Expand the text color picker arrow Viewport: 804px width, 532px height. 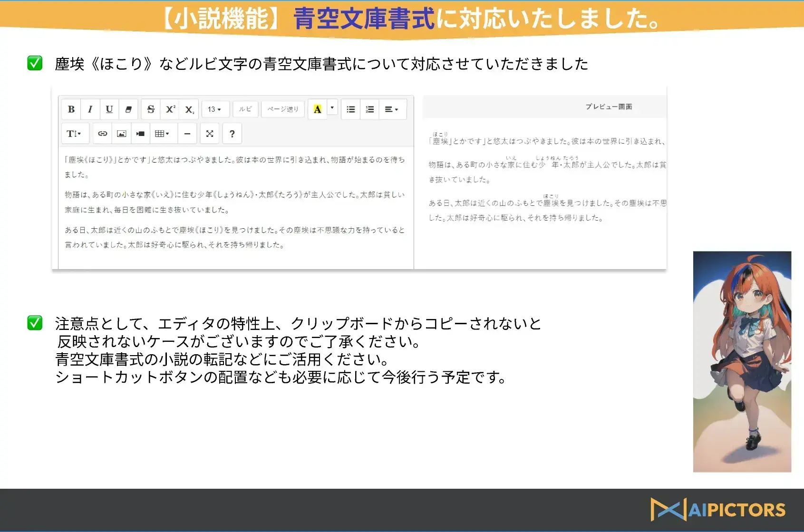(x=332, y=108)
